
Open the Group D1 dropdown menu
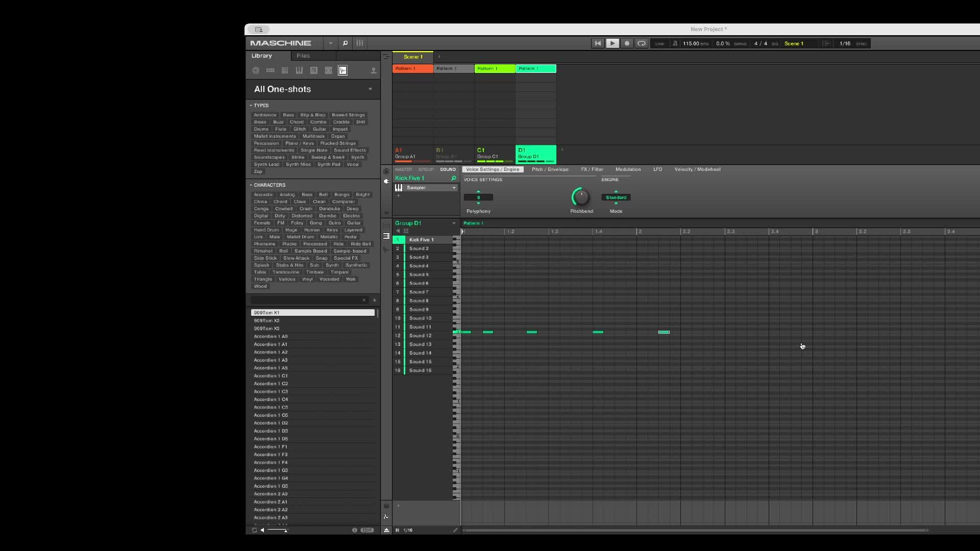(453, 223)
